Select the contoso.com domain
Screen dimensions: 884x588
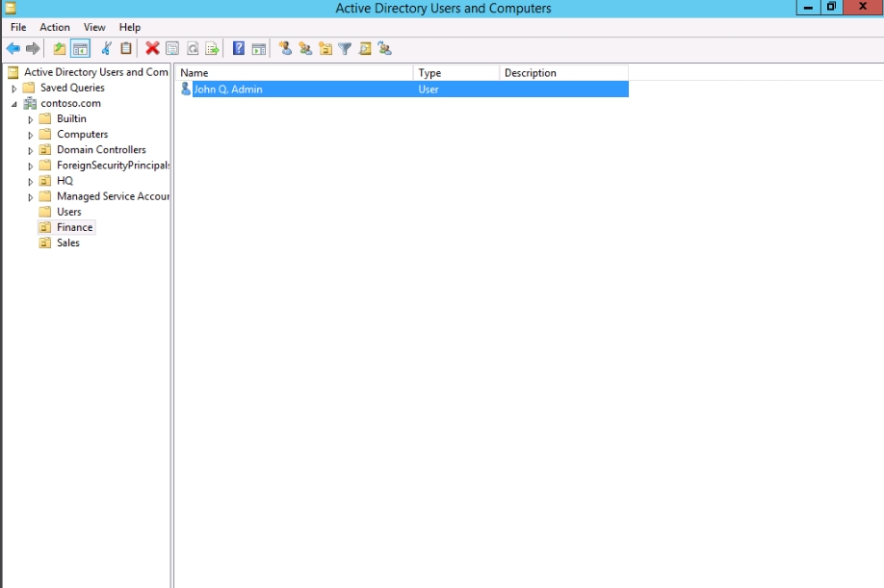[x=70, y=103]
